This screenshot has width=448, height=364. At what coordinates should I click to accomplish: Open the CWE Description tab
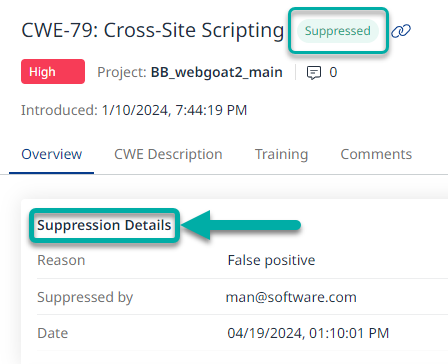pyautogui.click(x=168, y=154)
